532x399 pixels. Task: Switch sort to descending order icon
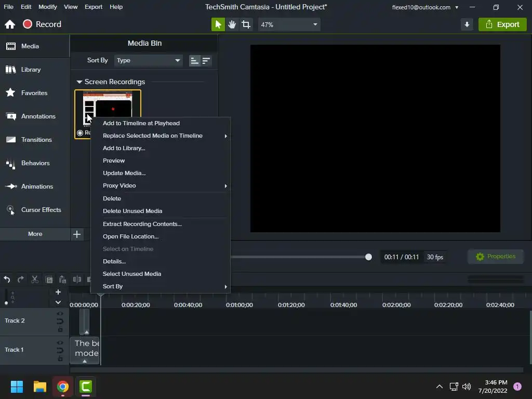[206, 61]
